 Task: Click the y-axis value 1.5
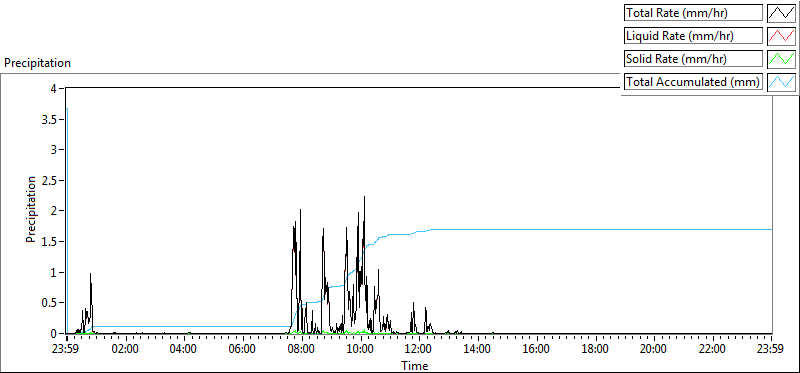(x=48, y=242)
